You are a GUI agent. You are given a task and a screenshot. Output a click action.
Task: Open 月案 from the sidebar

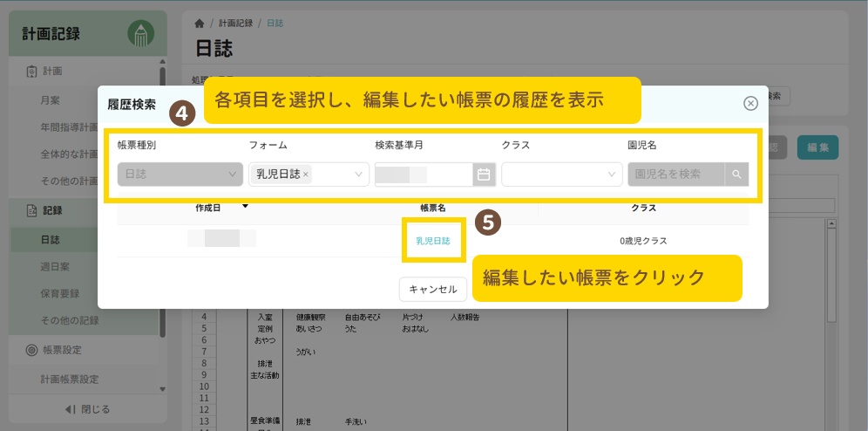click(50, 100)
